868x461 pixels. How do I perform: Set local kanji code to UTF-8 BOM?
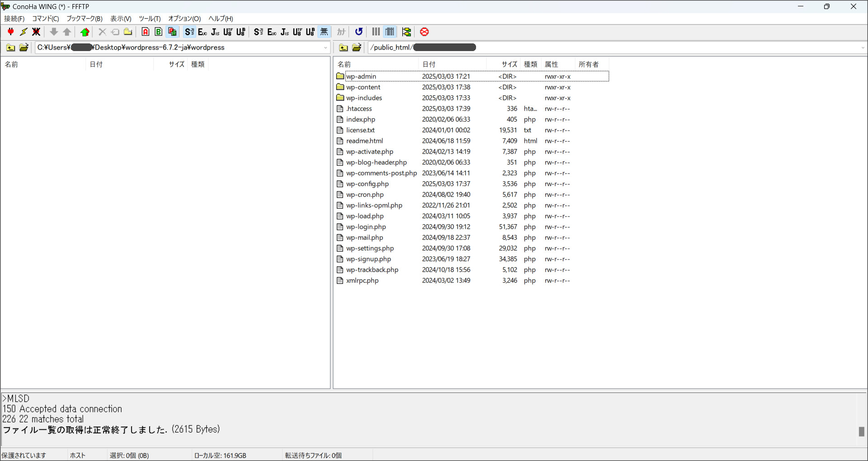coord(310,32)
